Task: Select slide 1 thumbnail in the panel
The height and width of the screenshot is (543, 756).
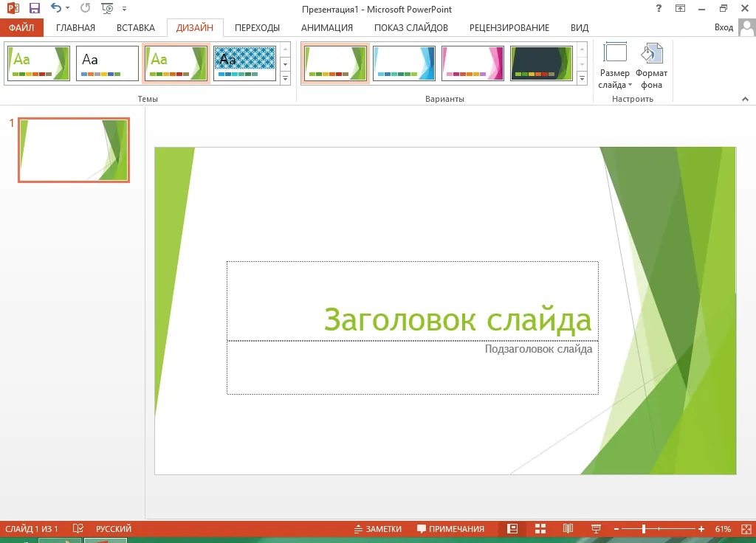Action: coord(74,150)
